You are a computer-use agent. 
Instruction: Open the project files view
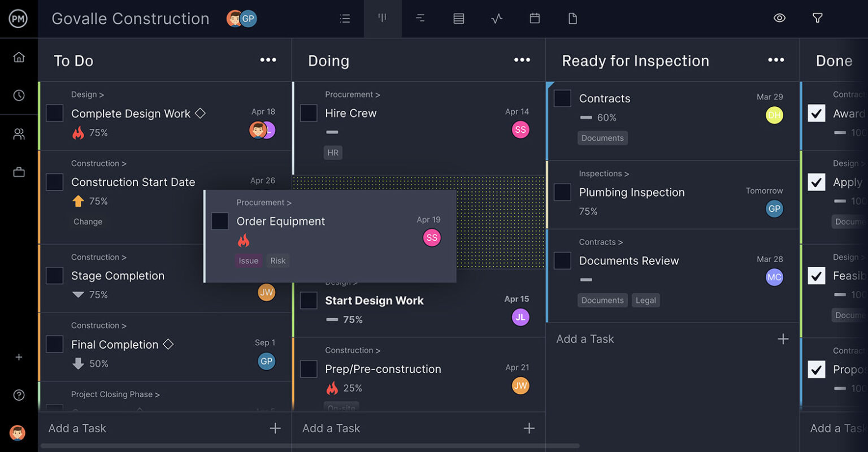(x=572, y=18)
